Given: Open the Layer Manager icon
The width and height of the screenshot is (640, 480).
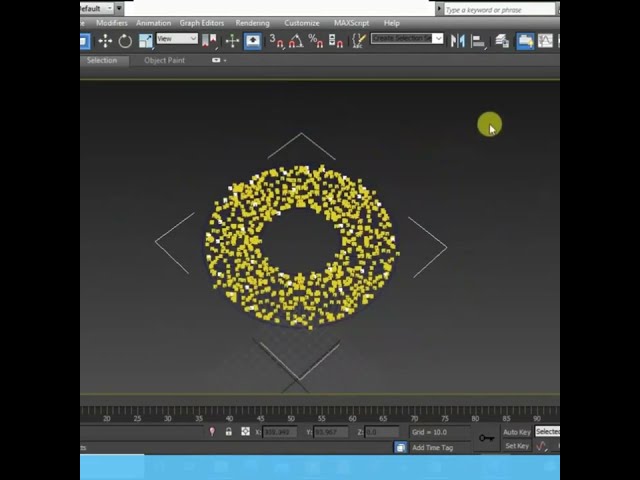Looking at the screenshot, I should (x=502, y=41).
